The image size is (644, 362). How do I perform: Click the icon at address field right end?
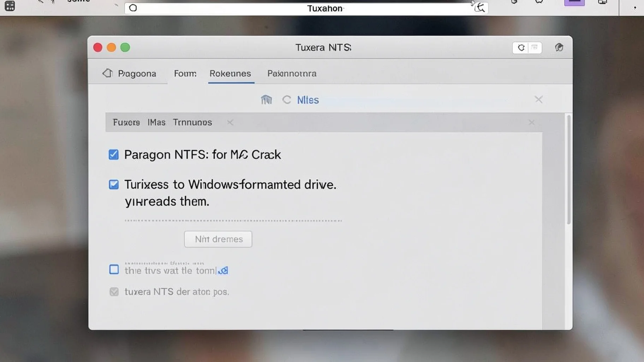[x=479, y=7]
